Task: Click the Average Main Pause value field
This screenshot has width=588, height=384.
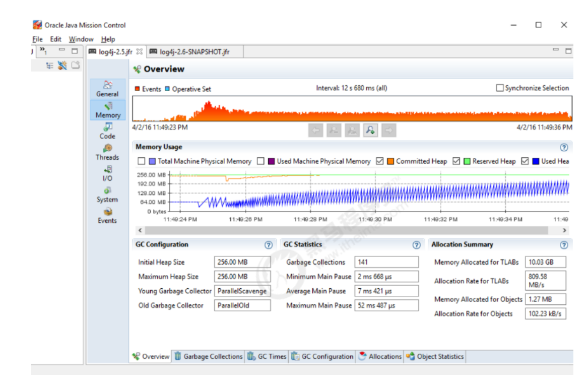Action: click(386, 291)
